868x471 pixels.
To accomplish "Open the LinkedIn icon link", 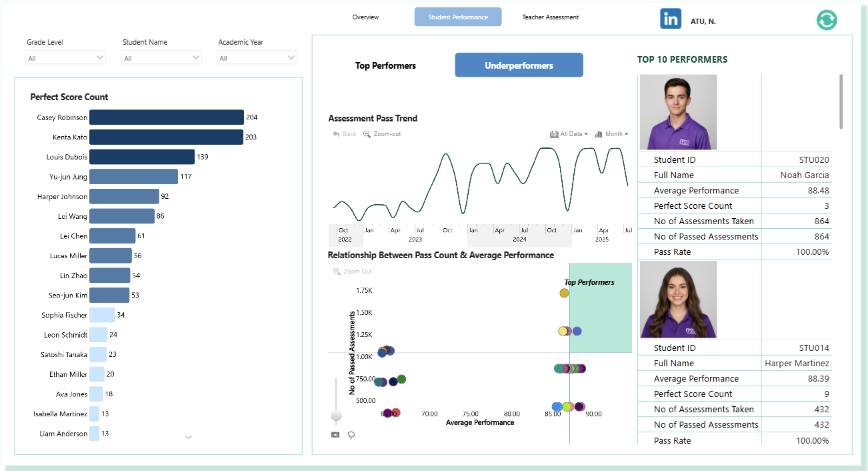I will pyautogui.click(x=671, y=19).
